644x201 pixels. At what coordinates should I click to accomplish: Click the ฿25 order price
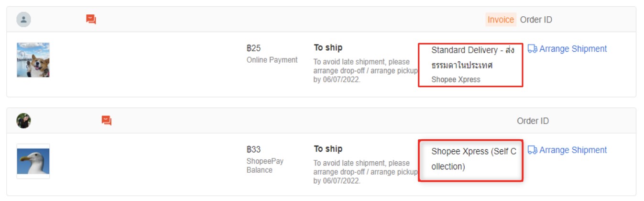[254, 48]
